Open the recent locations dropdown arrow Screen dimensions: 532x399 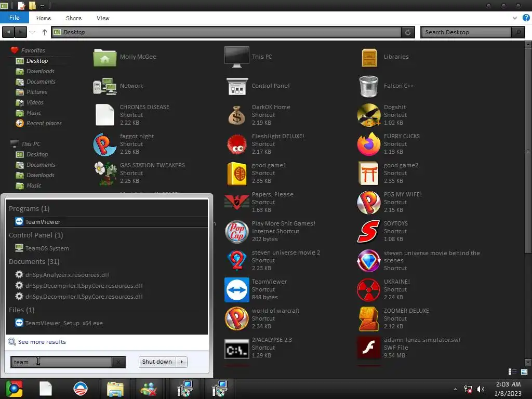point(33,32)
